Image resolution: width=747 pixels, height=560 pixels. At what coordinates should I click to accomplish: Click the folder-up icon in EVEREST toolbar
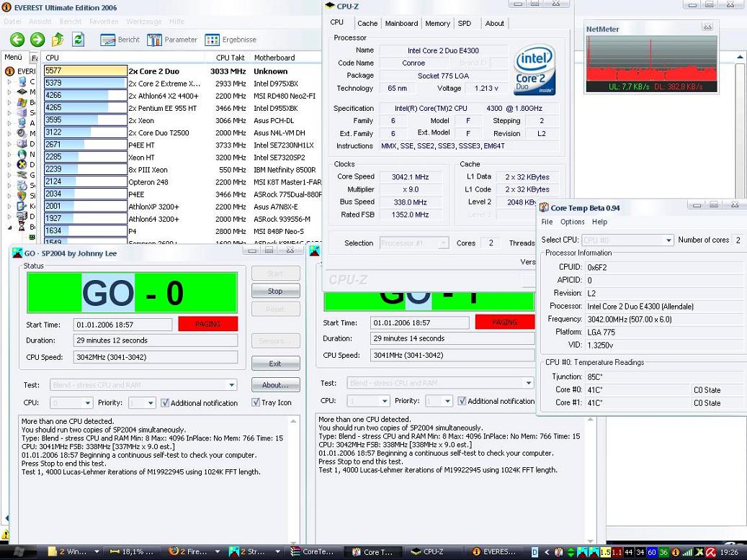tap(58, 40)
